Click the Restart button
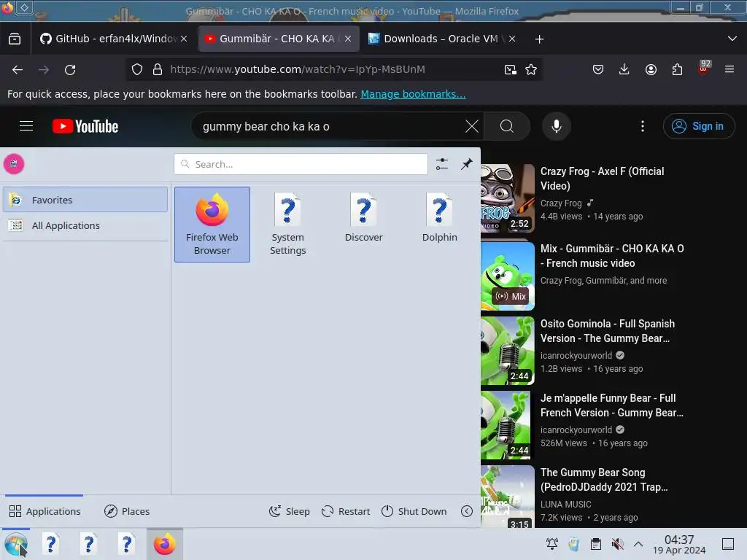 coord(345,511)
